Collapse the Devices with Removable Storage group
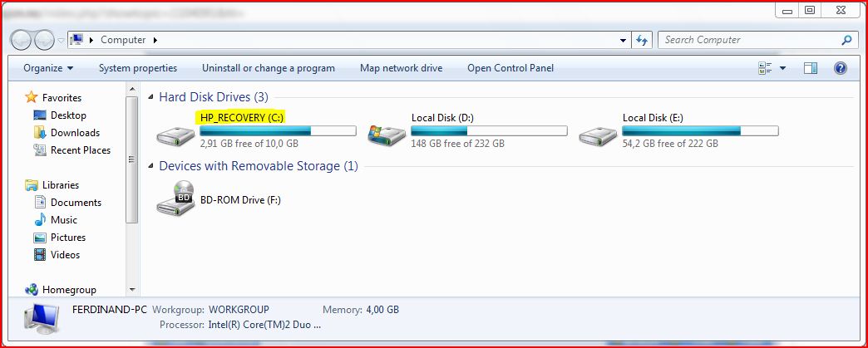This screenshot has height=348, width=868. tap(151, 166)
